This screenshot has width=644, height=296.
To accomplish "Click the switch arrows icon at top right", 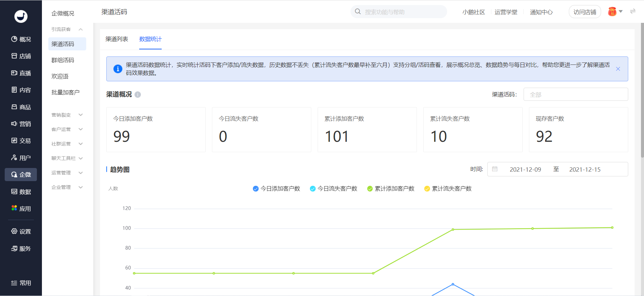I will [633, 11].
